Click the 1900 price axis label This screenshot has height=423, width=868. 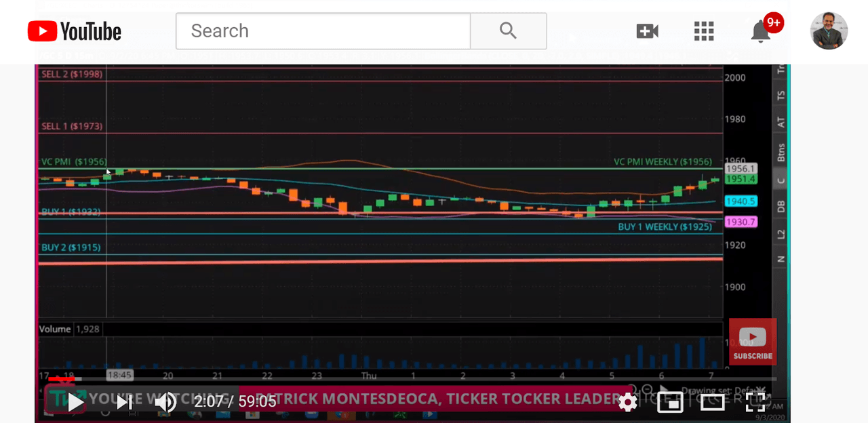click(x=735, y=287)
